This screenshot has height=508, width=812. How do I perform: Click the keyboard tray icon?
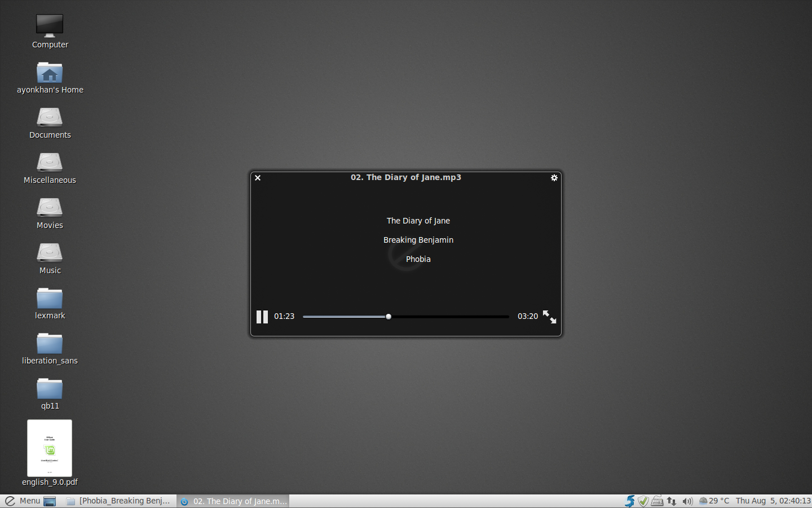point(657,501)
